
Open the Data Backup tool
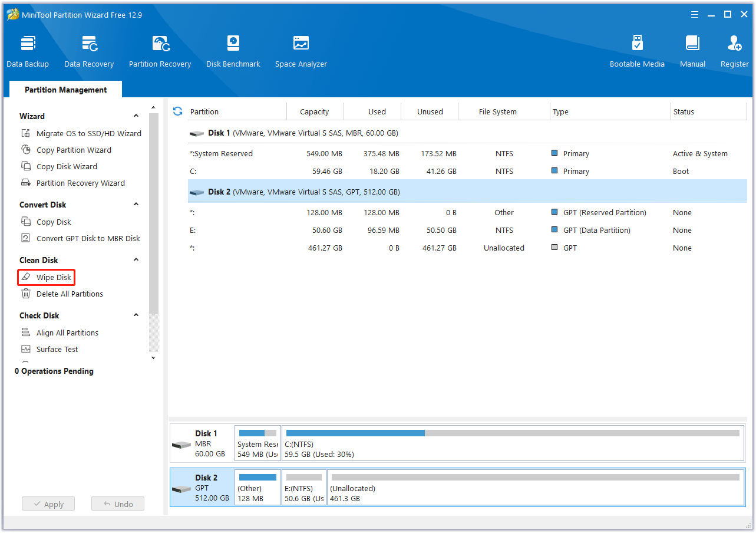tap(27, 50)
